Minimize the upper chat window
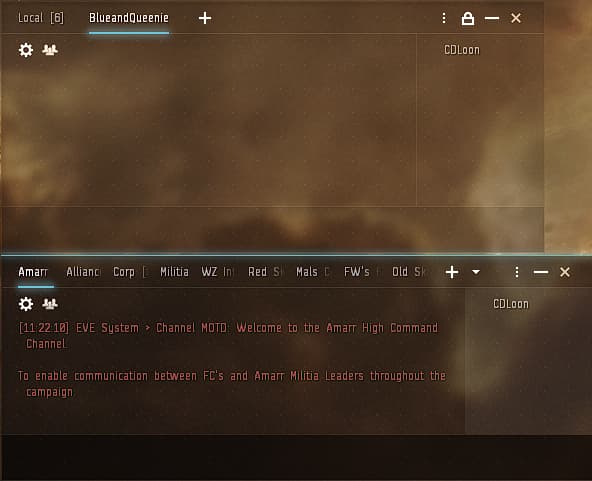Viewport: 592px width, 481px height. (492, 18)
